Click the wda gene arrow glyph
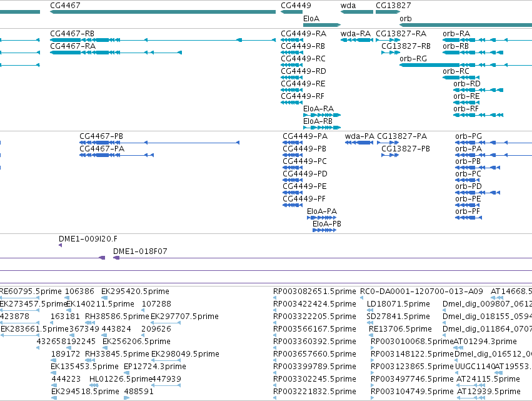 pyautogui.click(x=357, y=12)
